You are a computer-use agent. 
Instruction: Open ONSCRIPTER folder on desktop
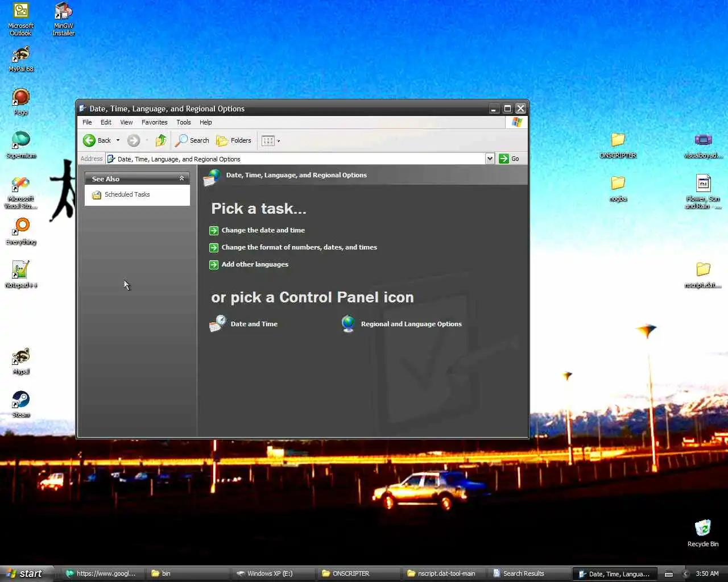click(618, 145)
